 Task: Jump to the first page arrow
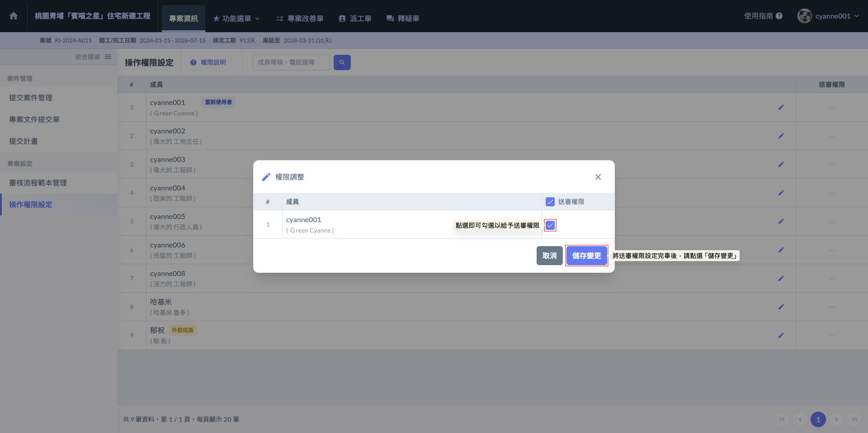pyautogui.click(x=782, y=419)
